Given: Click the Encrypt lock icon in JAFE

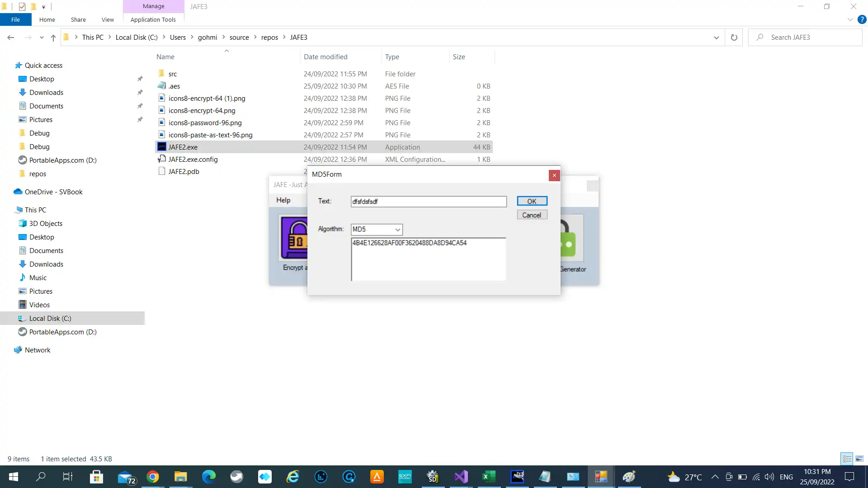Looking at the screenshot, I should 293,238.
